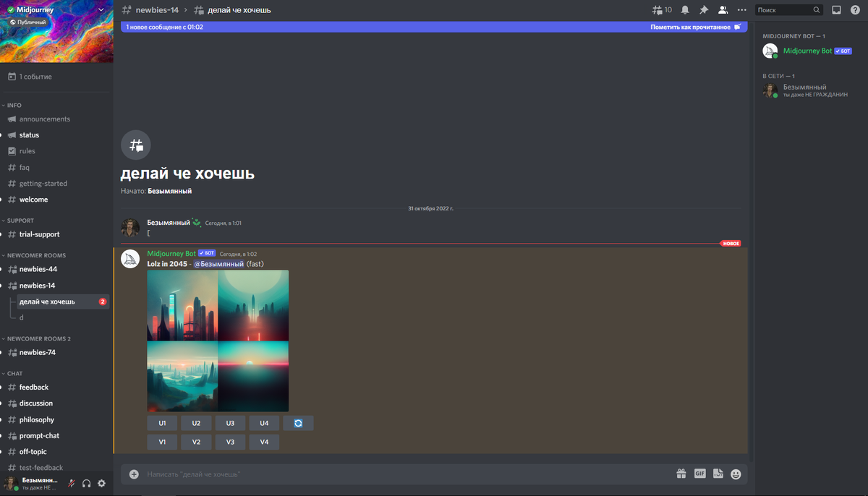Collapse the CHAT category
This screenshot has width=868, height=496.
pyautogui.click(x=13, y=374)
